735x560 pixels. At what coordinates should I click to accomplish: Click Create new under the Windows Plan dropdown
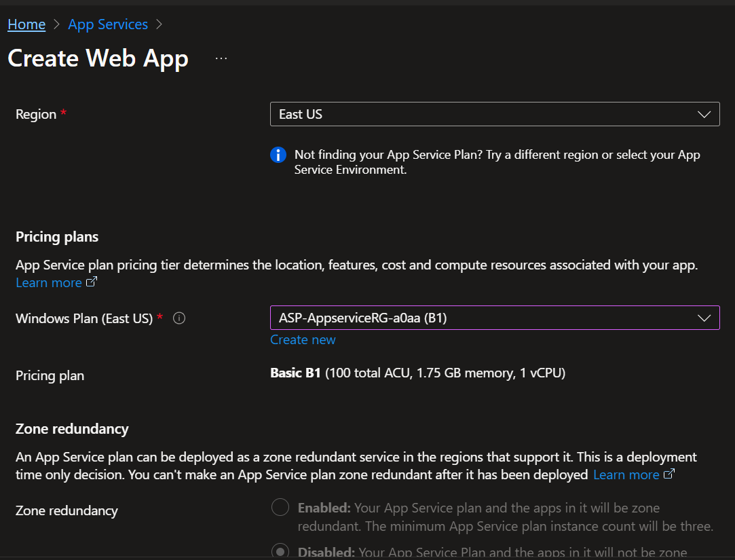303,339
